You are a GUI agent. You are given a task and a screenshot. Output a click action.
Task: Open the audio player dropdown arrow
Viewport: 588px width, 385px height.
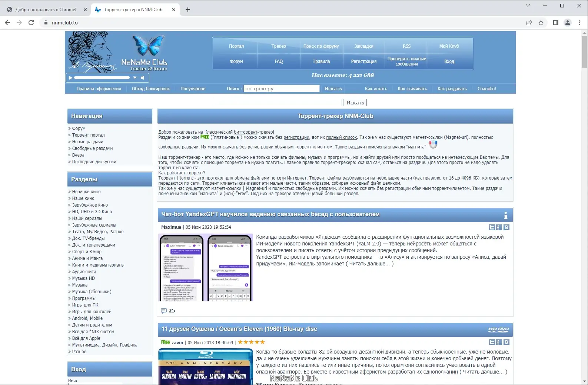click(x=135, y=78)
